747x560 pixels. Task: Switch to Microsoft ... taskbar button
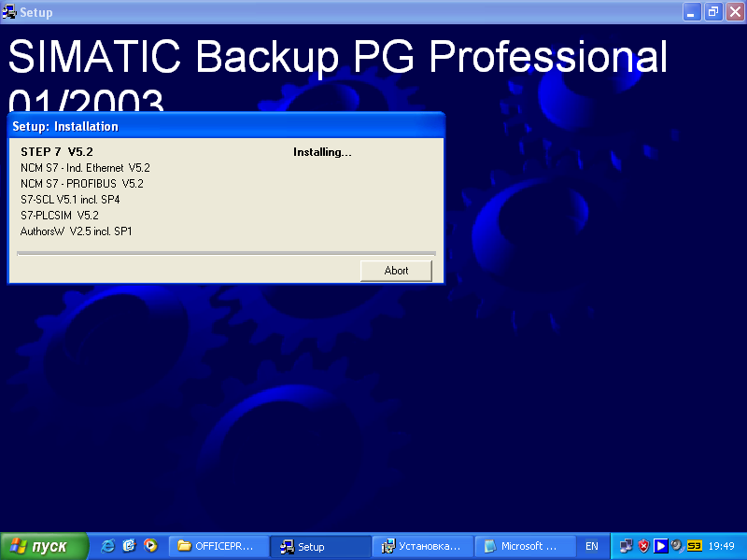pos(525,546)
